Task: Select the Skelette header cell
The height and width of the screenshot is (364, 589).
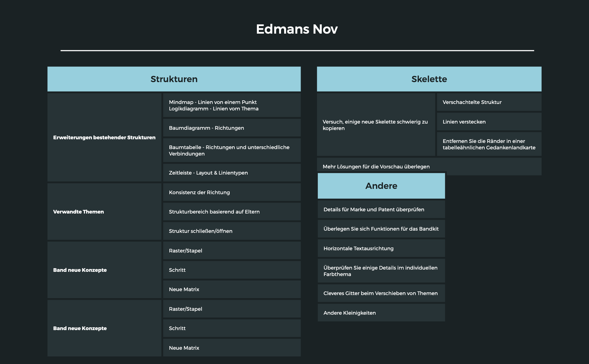Action: [429, 79]
